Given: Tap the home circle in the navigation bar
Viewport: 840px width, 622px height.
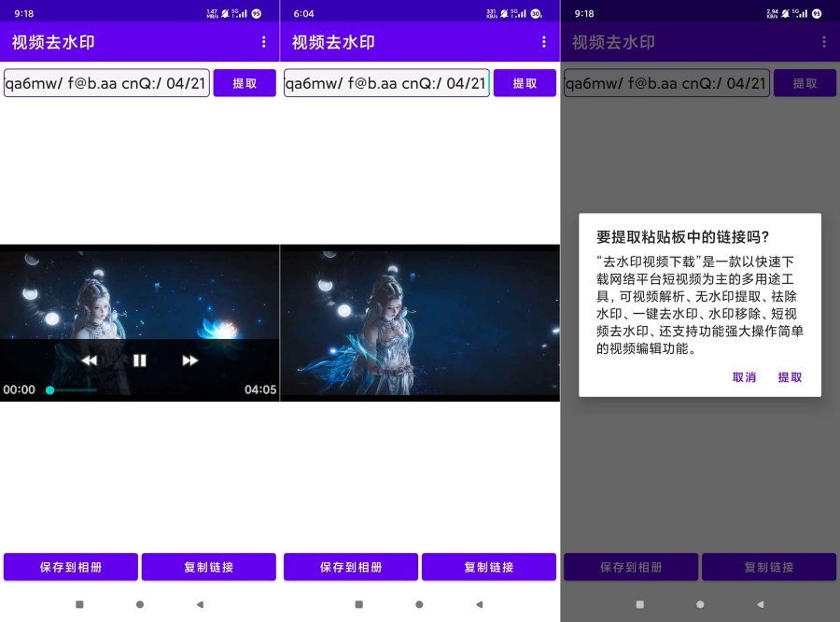Looking at the screenshot, I should (139, 605).
